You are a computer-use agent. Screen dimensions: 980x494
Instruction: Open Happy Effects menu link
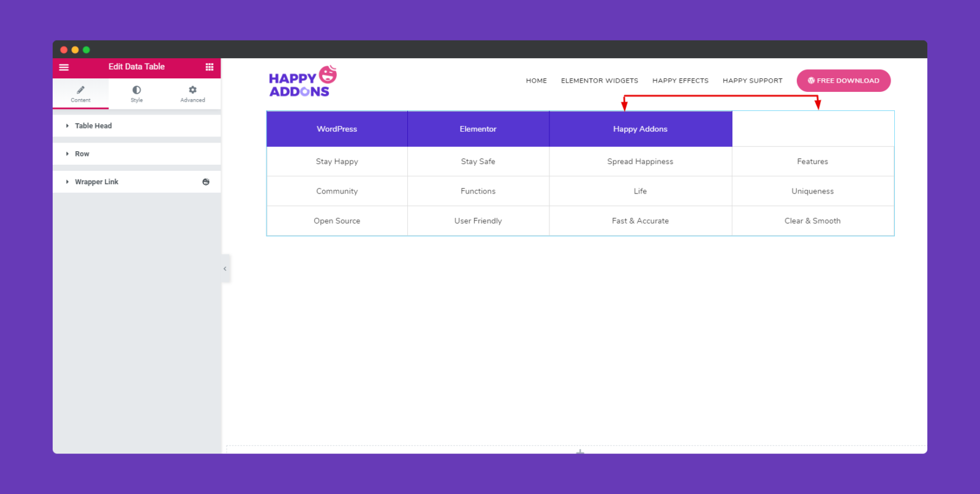[680, 81]
